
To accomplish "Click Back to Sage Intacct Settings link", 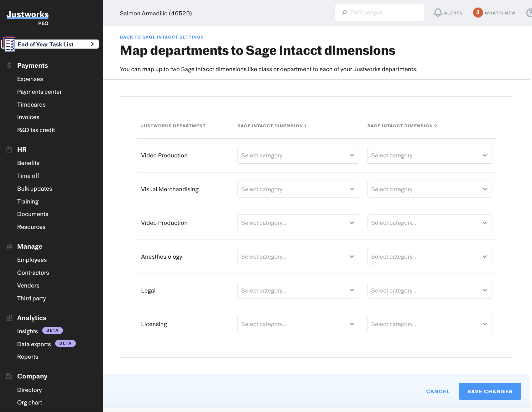I will (x=162, y=37).
